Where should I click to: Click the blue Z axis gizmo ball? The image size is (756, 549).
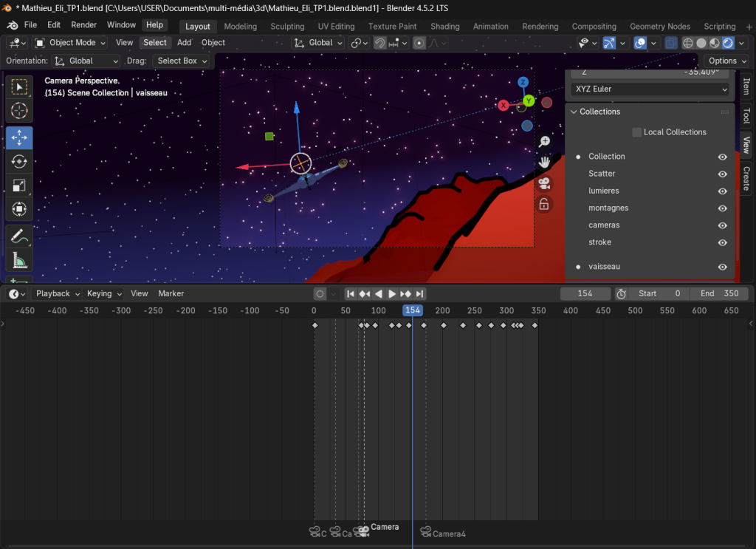[523, 82]
